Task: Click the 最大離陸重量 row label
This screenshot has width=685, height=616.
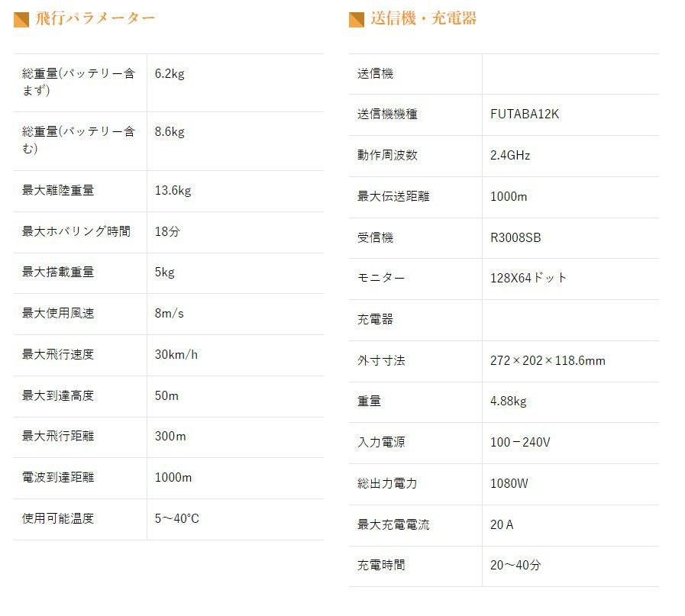Action: (x=58, y=190)
